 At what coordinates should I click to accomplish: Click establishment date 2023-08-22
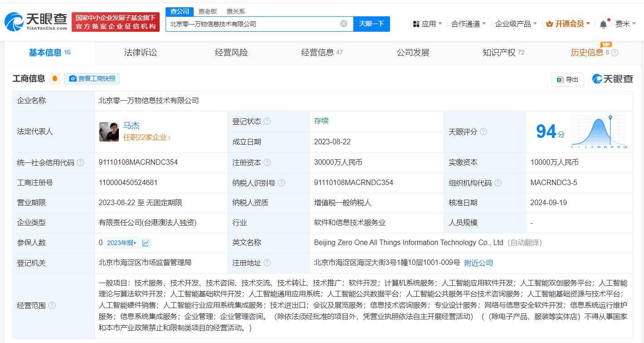click(x=332, y=142)
